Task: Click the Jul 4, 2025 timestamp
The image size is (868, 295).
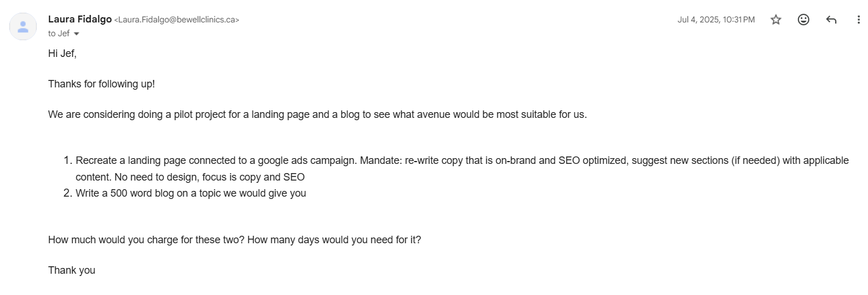Action: tap(716, 20)
